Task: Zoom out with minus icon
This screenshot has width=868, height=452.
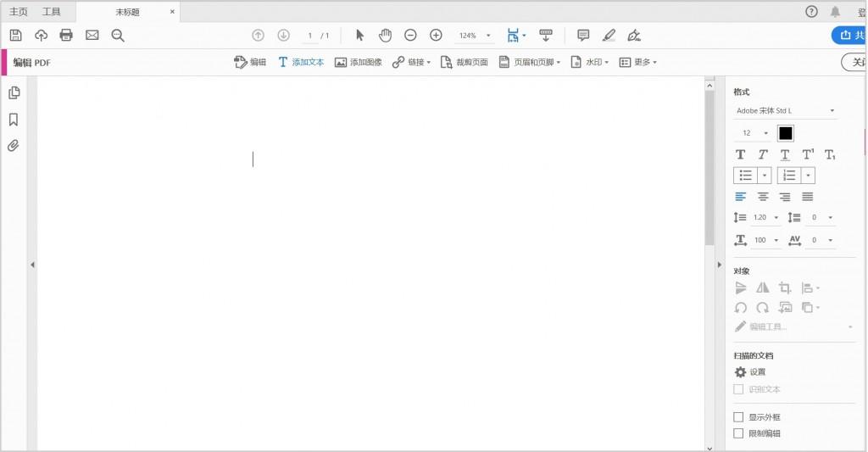Action: point(410,36)
